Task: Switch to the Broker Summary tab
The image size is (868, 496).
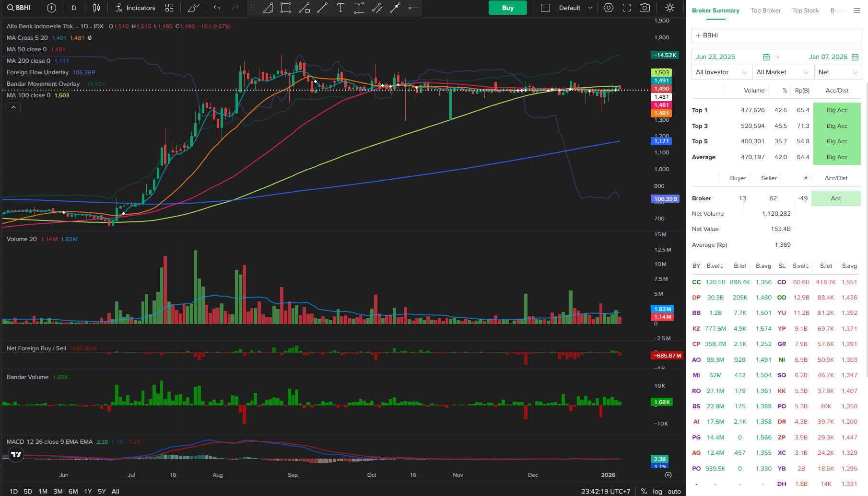Action: pos(716,11)
